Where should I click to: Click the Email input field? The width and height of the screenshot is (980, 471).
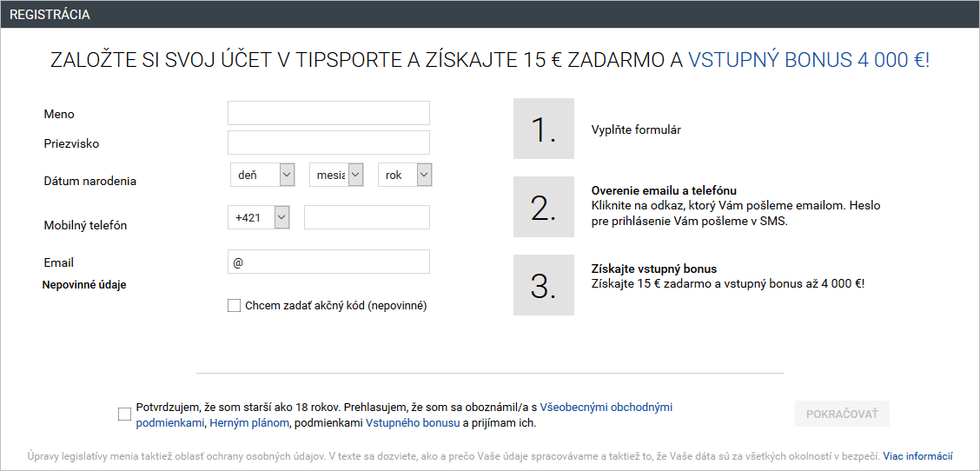point(328,262)
